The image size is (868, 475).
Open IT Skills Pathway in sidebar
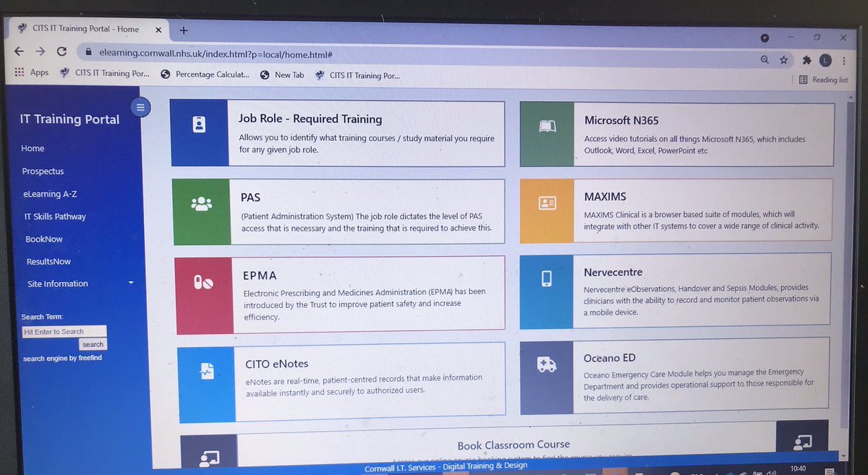pyautogui.click(x=55, y=216)
